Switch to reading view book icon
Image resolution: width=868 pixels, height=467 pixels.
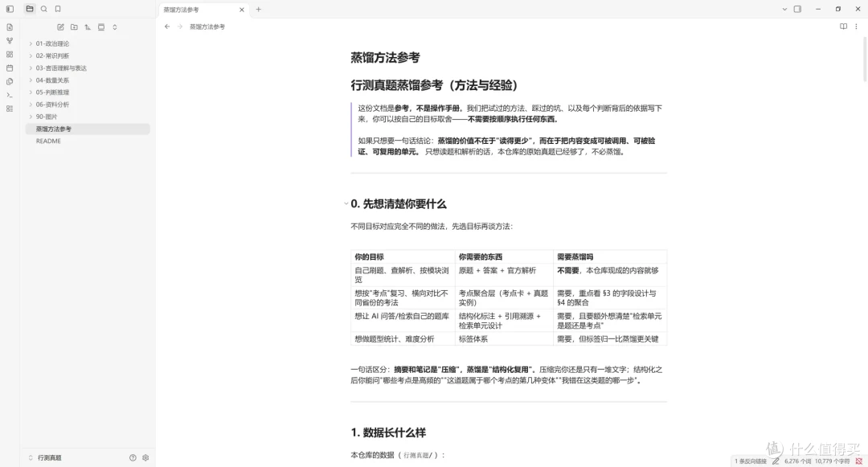coord(843,27)
